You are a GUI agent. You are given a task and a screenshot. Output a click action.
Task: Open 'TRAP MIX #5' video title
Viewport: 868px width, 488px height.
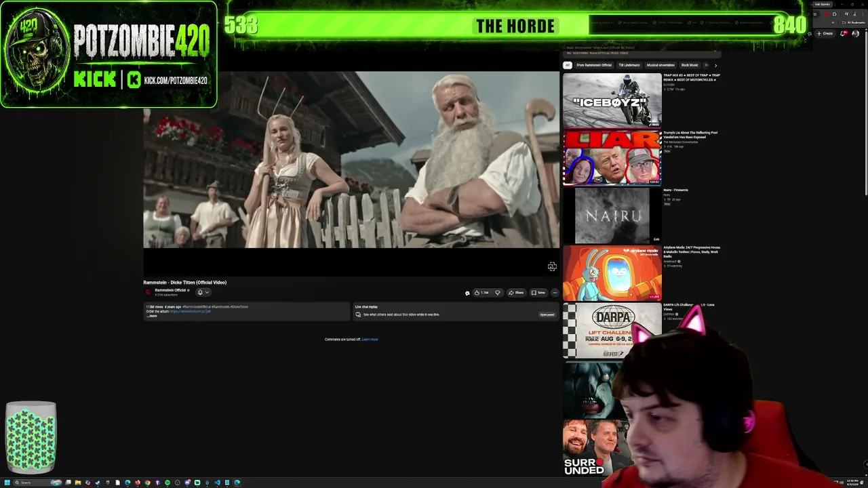692,77
